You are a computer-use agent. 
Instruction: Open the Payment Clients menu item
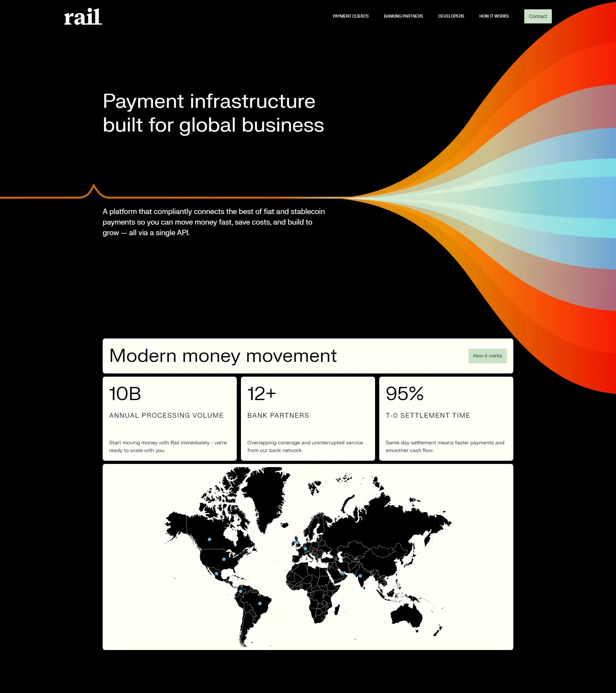(351, 16)
